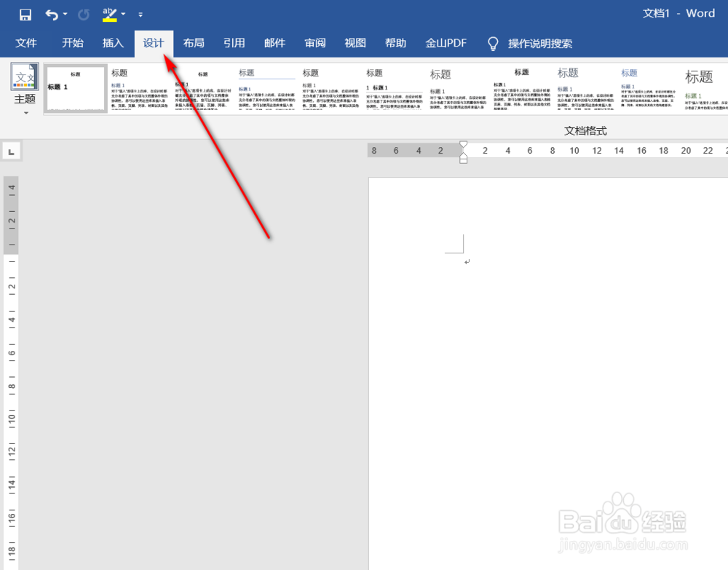Switch to the 视图 tab

point(355,43)
